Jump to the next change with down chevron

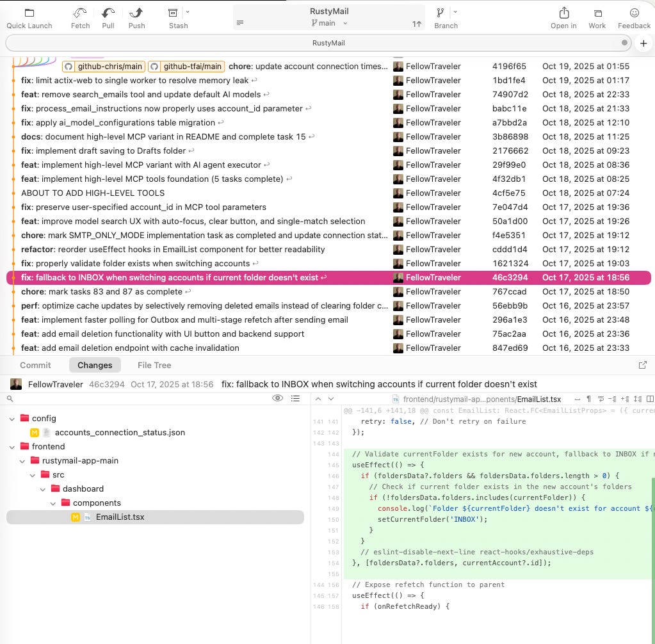pyautogui.click(x=331, y=399)
